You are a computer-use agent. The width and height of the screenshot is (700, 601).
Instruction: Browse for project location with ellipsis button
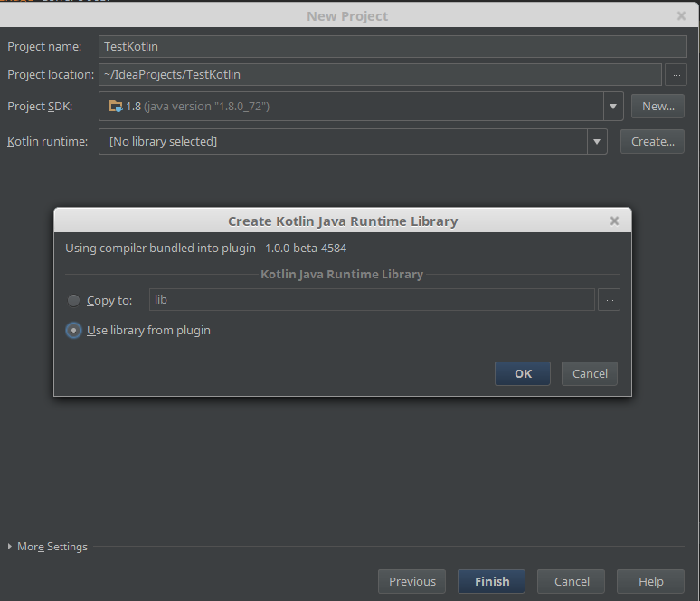pyautogui.click(x=676, y=74)
